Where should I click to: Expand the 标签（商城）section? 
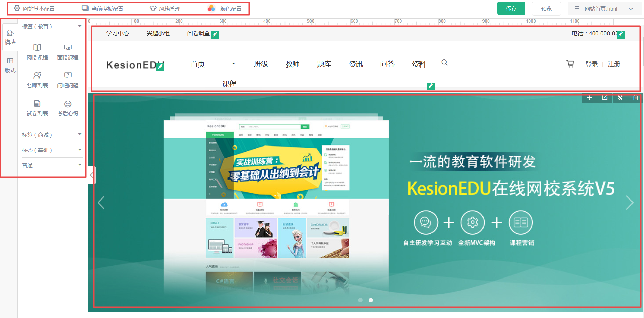coord(80,134)
